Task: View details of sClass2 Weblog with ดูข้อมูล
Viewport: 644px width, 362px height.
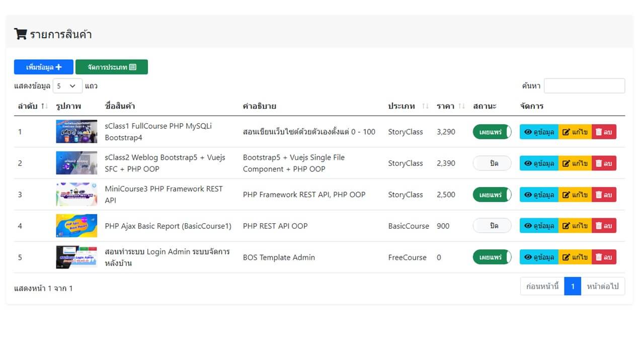Action: [x=539, y=163]
